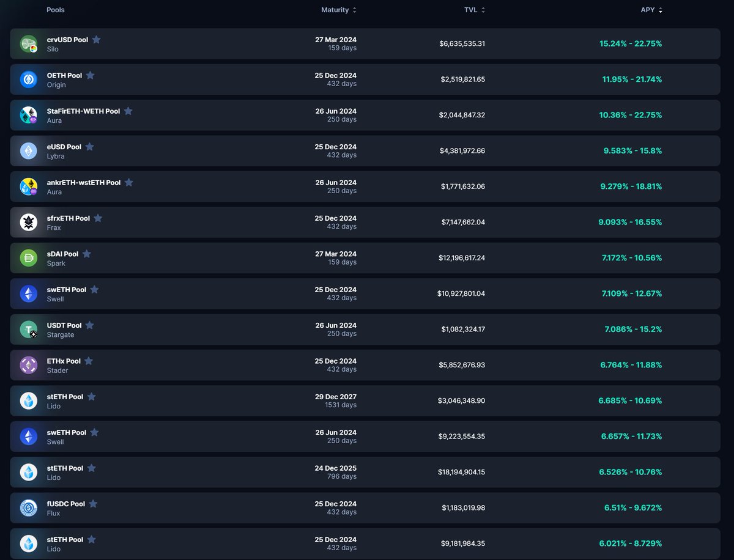Click the 6.51% - 9.672% APY value

pos(633,508)
